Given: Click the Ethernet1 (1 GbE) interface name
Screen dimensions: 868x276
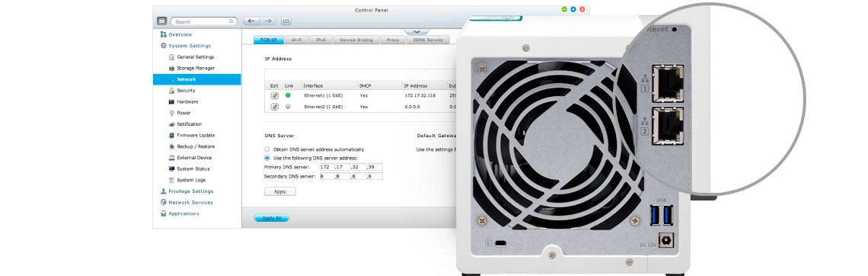Looking at the screenshot, I should click(x=324, y=95).
